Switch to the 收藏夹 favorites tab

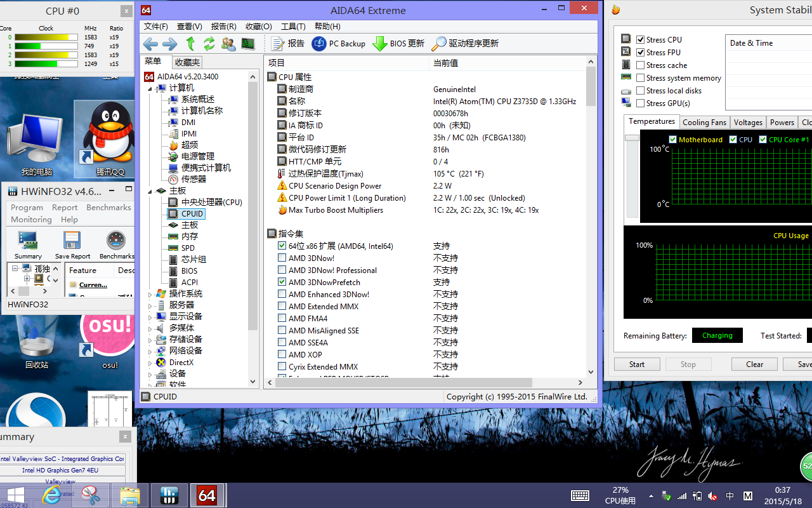click(x=187, y=62)
